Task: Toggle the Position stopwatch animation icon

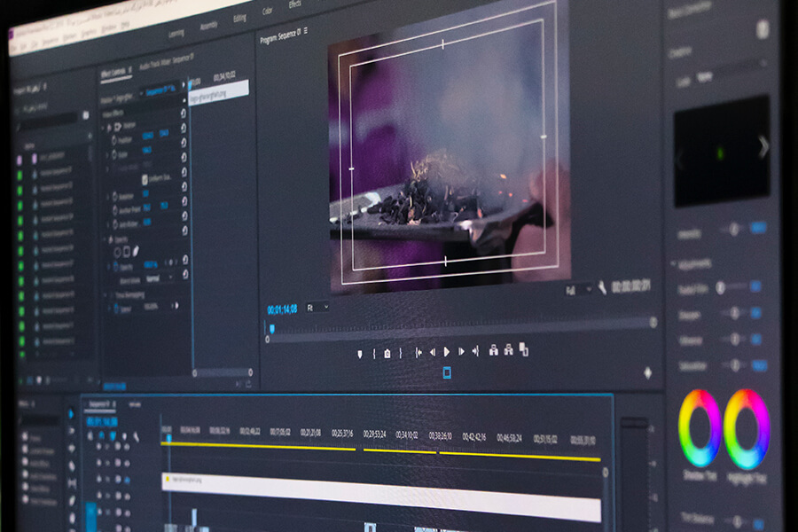Action: [x=114, y=140]
